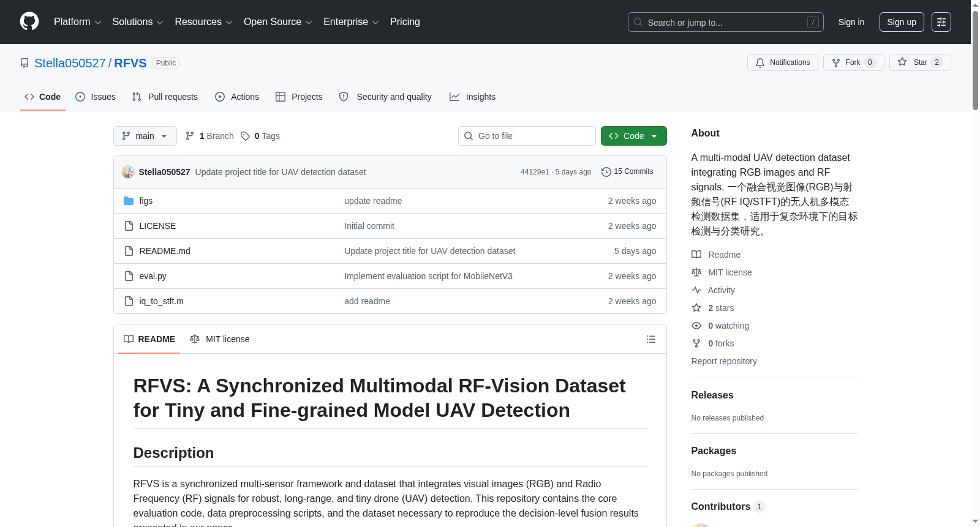Open the Stella050527 owner link
The image size is (980, 527).
pyautogui.click(x=70, y=63)
